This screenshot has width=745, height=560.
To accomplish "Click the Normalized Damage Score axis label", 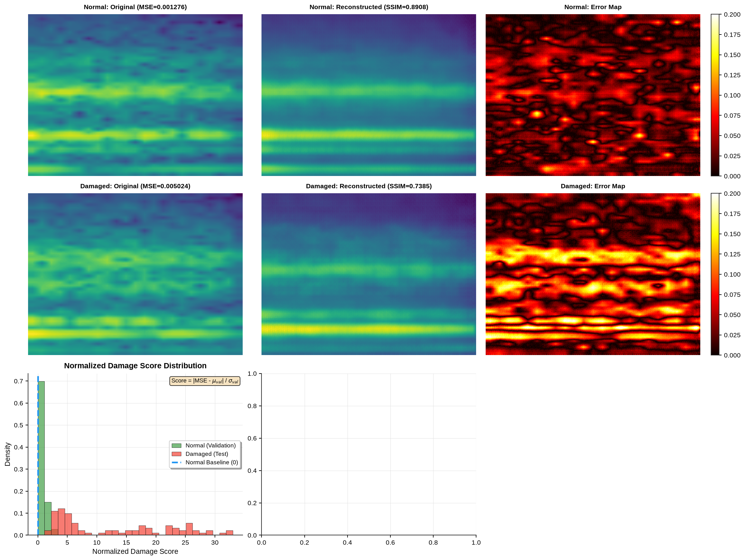I will point(135,552).
